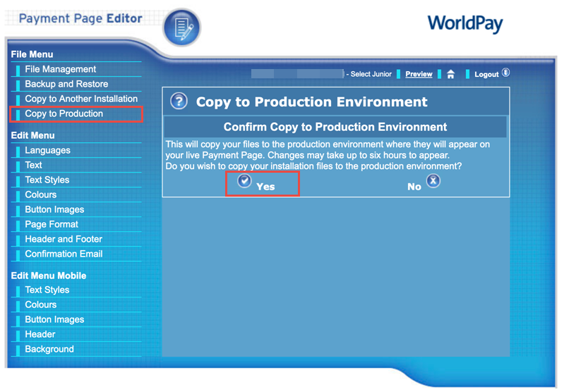Click the Payment Page Editor document icon
Image resolution: width=564 pixels, height=392 pixels.
click(x=181, y=28)
